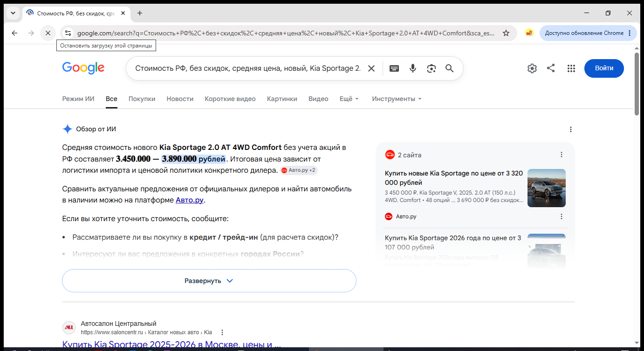Select the Все results tab
Viewport: 644px width, 351px height.
(111, 99)
